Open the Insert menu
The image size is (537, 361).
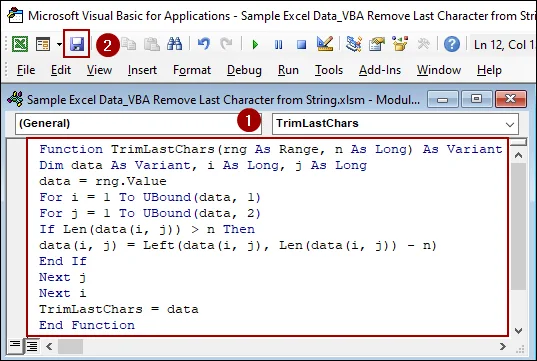[x=142, y=70]
